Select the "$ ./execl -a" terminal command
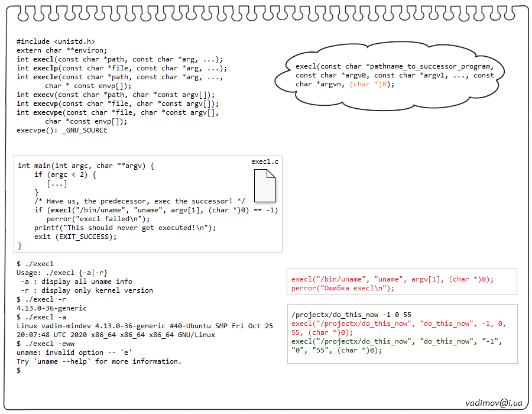The width and height of the screenshot is (532, 414). 41,317
